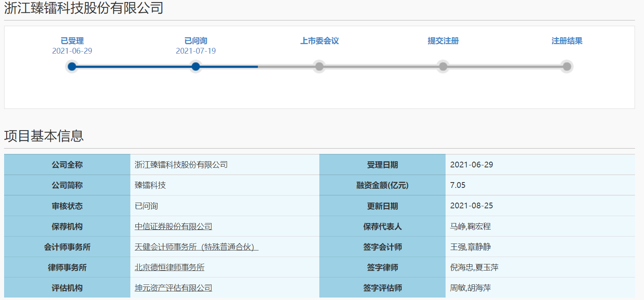Click the 已受理 stage label text

point(72,41)
